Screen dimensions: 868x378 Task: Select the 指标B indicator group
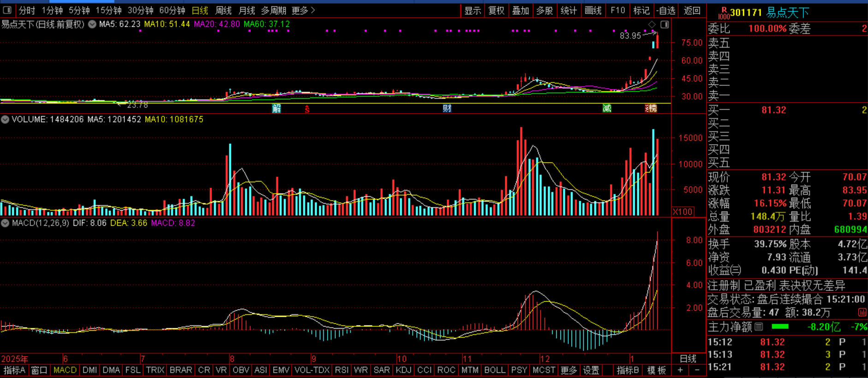coord(627,370)
